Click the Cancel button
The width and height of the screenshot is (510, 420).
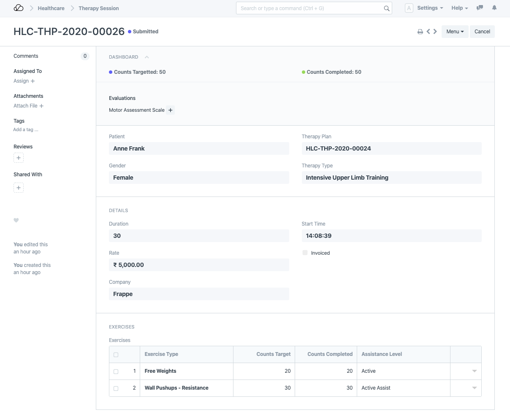coord(482,31)
